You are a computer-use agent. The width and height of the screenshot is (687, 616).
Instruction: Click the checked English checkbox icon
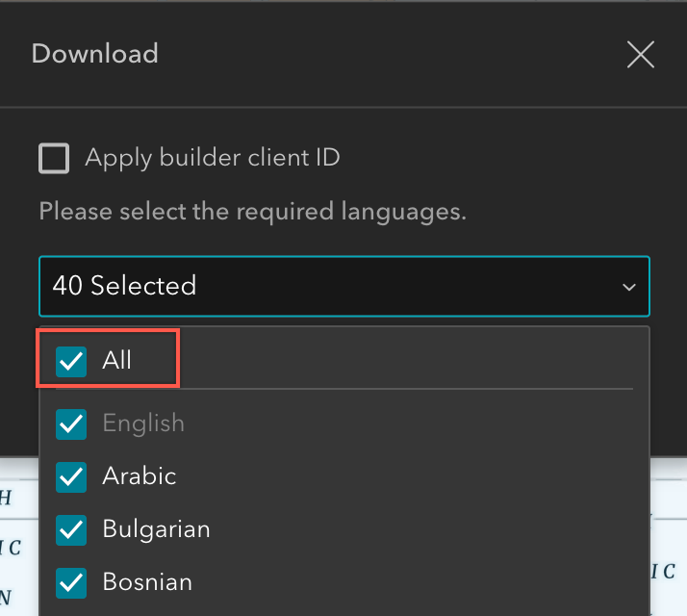[x=71, y=423]
